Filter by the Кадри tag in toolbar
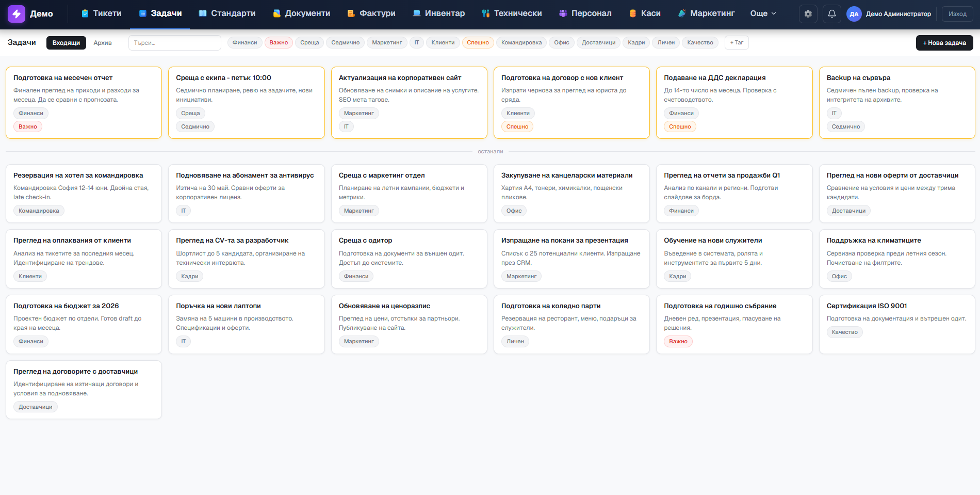 (636, 42)
